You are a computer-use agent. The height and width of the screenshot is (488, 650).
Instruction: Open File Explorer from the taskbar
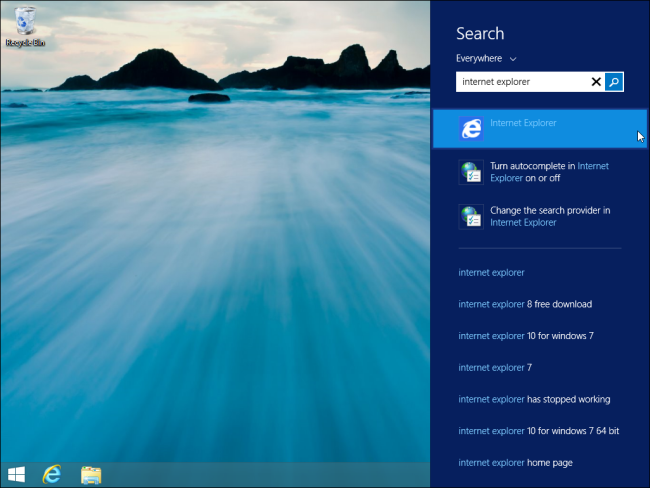91,473
